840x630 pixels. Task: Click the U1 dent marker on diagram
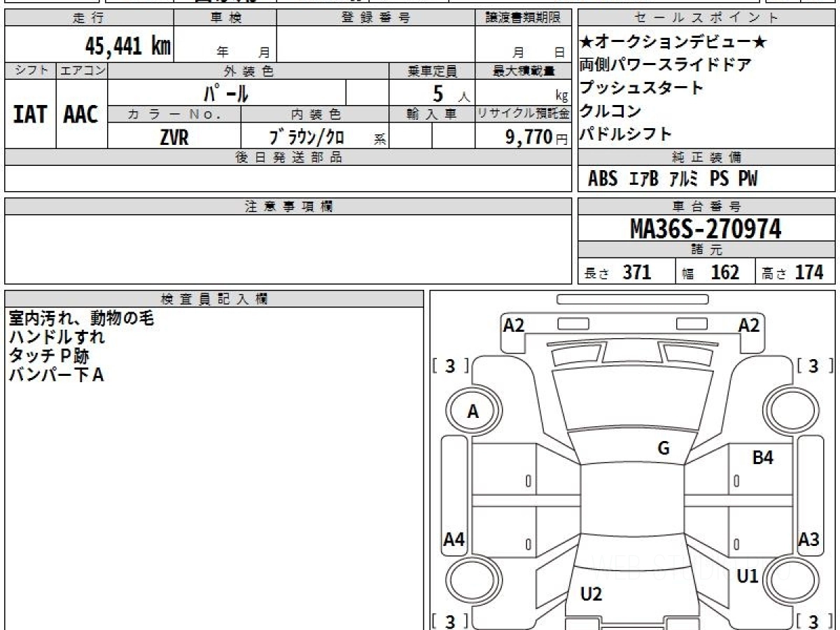click(x=748, y=576)
